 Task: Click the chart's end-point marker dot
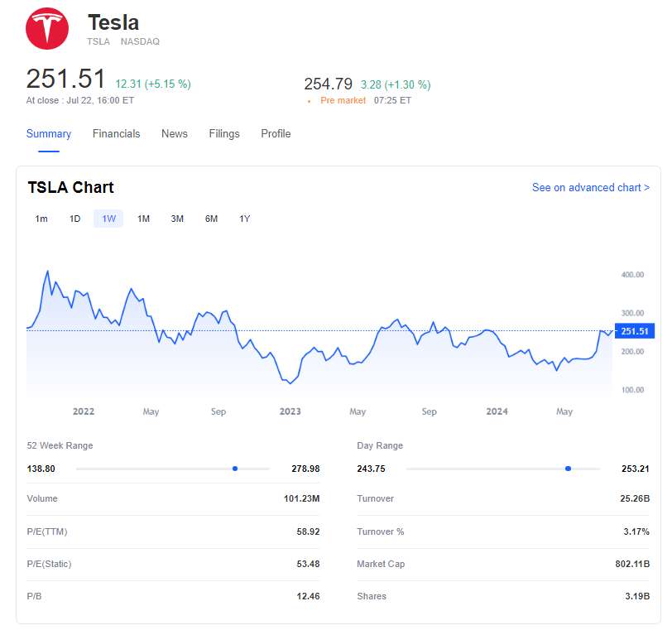612,330
